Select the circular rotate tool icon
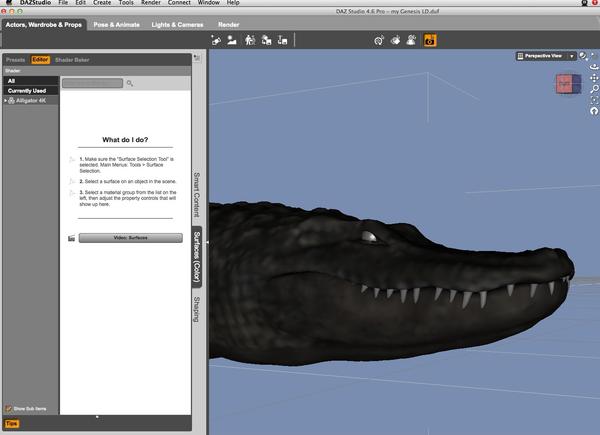The width and height of the screenshot is (600, 435). (x=379, y=40)
